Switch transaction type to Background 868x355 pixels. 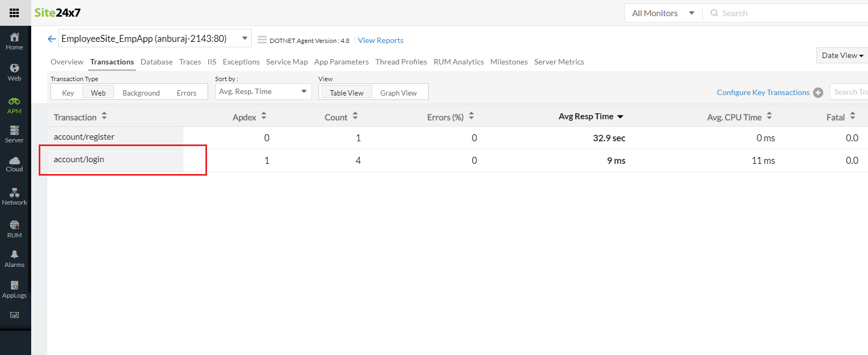click(x=141, y=93)
